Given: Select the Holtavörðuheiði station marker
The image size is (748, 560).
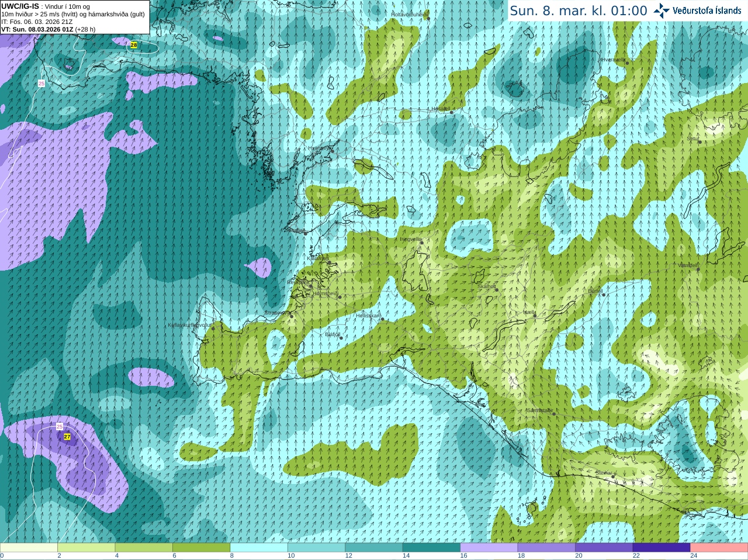Looking at the screenshot, I should point(428,18).
